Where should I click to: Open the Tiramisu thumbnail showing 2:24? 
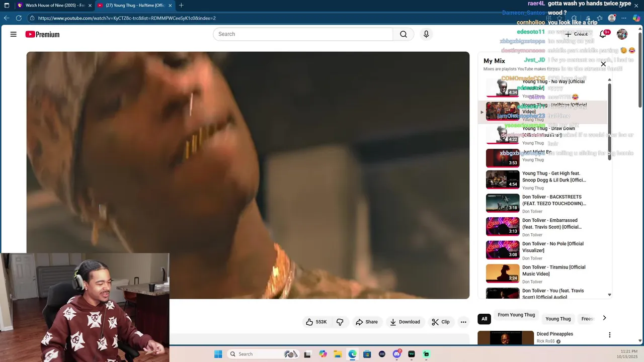pos(503,274)
